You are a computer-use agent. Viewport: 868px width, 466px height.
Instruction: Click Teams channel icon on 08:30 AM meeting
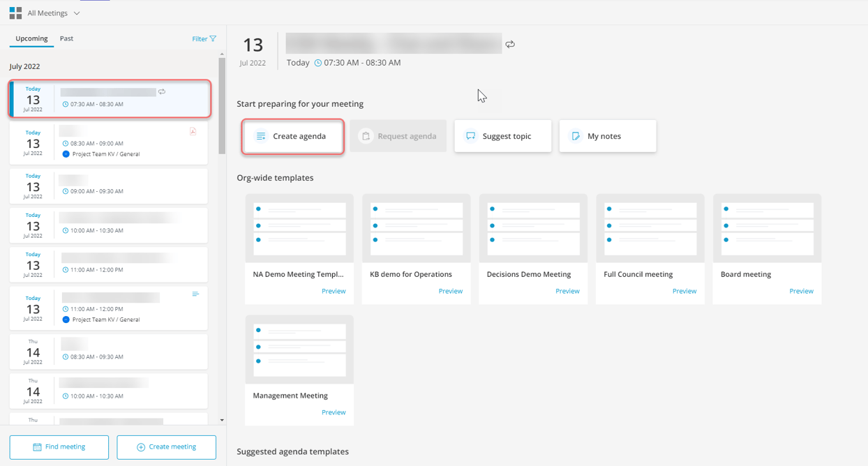click(x=66, y=154)
